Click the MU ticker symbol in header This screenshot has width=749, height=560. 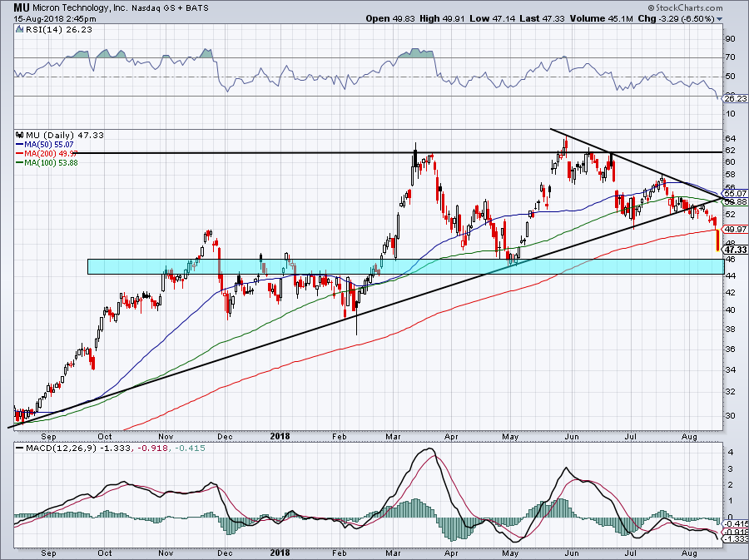20,7
